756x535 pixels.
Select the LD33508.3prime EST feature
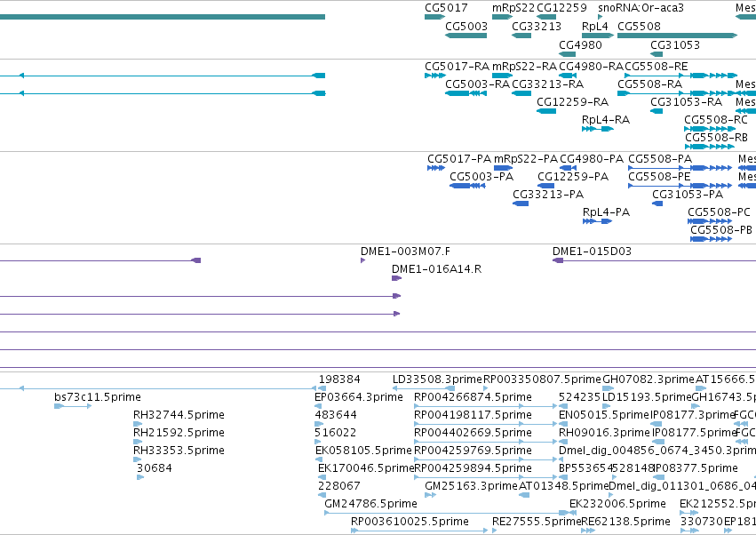point(424,388)
